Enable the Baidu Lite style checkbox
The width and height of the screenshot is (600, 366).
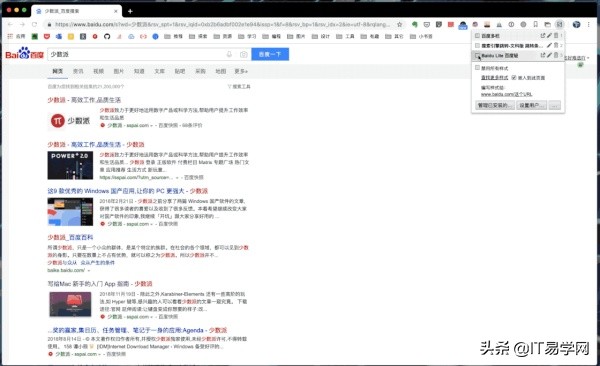point(477,56)
